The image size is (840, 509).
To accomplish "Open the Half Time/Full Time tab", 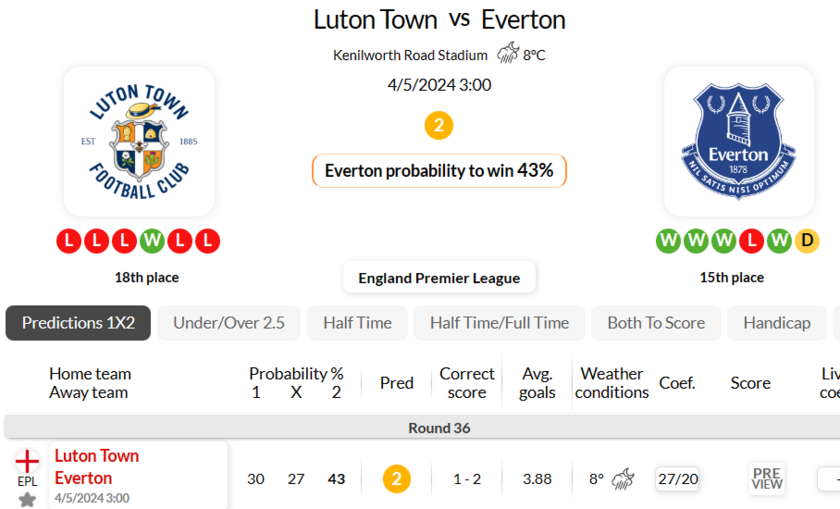I will click(x=499, y=323).
